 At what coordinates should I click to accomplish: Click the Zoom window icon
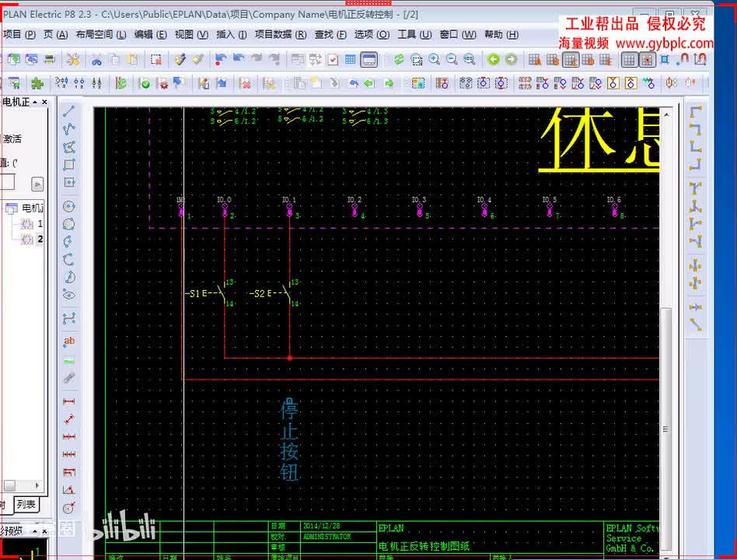417,59
